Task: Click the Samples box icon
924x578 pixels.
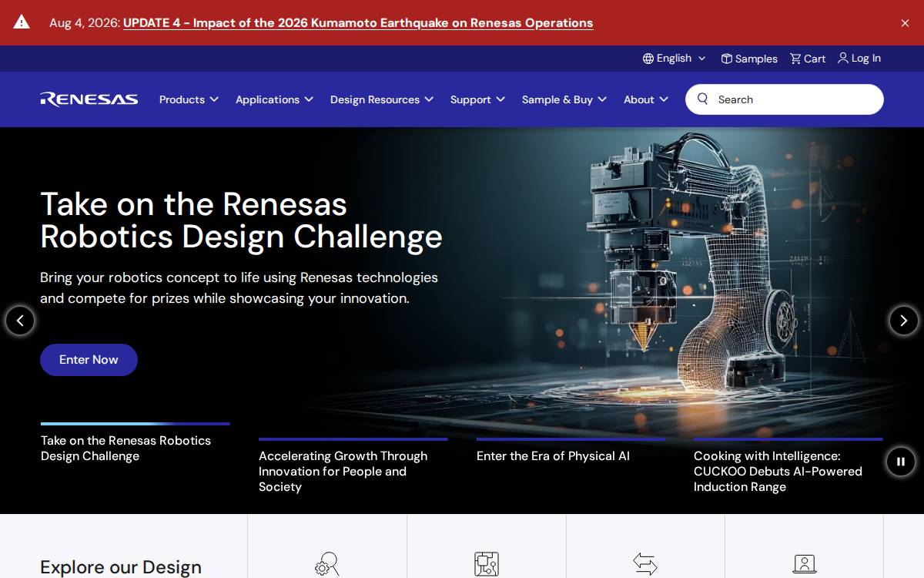Action: click(726, 59)
